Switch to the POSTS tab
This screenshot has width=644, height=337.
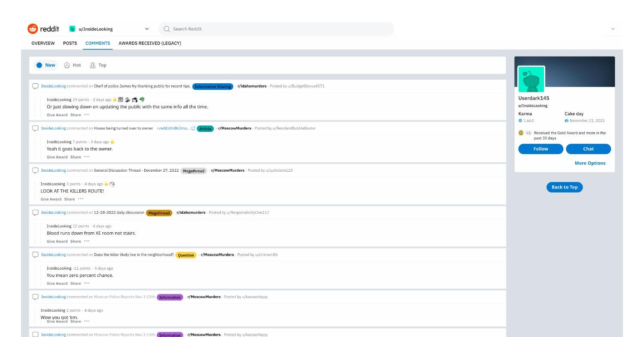pyautogui.click(x=70, y=43)
